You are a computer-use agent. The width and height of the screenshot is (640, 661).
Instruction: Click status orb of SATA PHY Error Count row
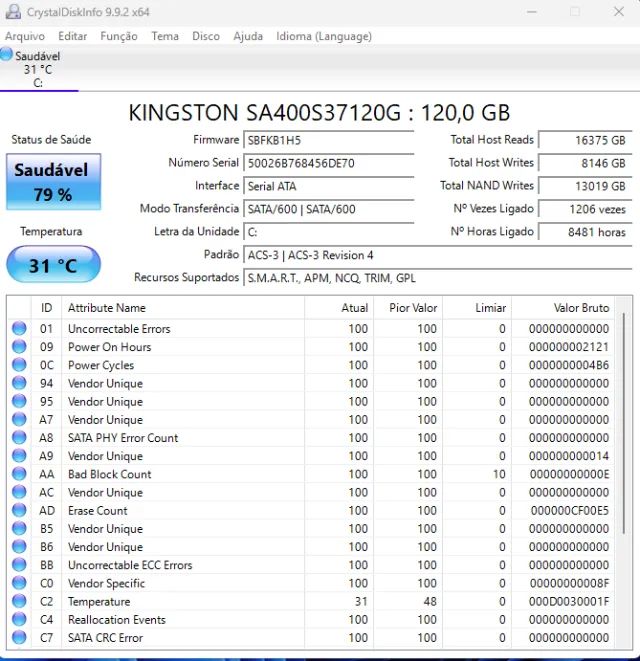tap(19, 437)
